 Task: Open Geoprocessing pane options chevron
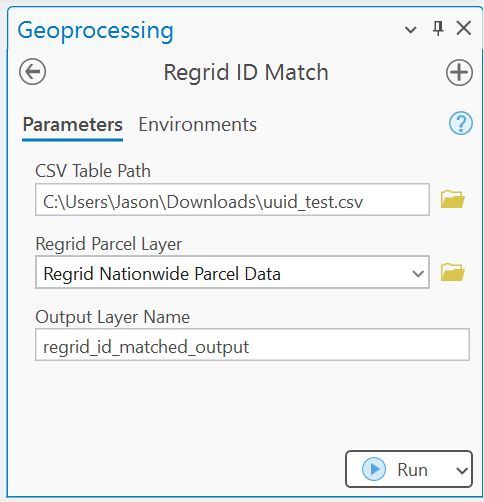point(410,30)
